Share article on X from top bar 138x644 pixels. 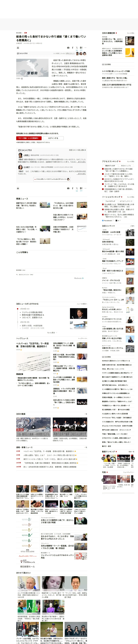coord(77,48)
